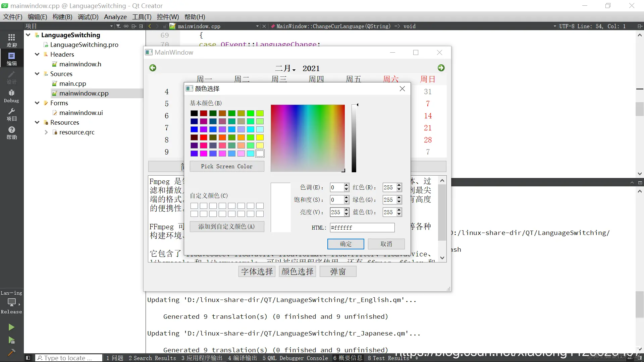644x362 pixels.
Task: Open the Help mode question mark icon
Action: (11, 133)
